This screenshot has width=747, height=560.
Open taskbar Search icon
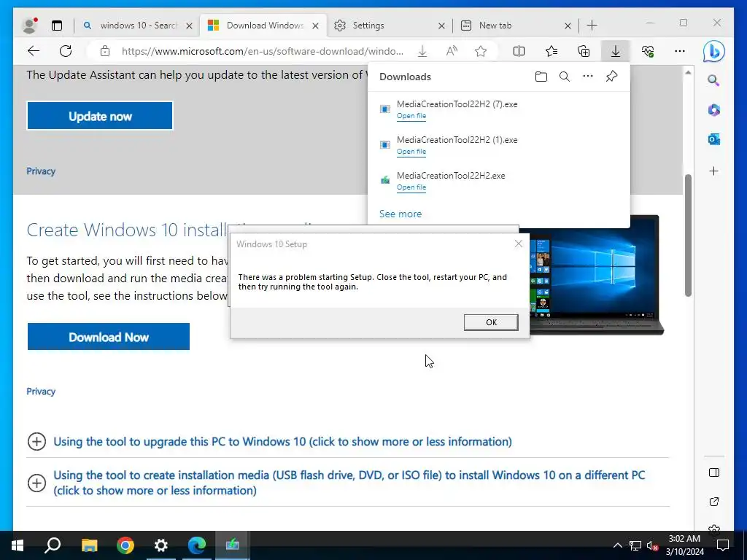click(53, 545)
